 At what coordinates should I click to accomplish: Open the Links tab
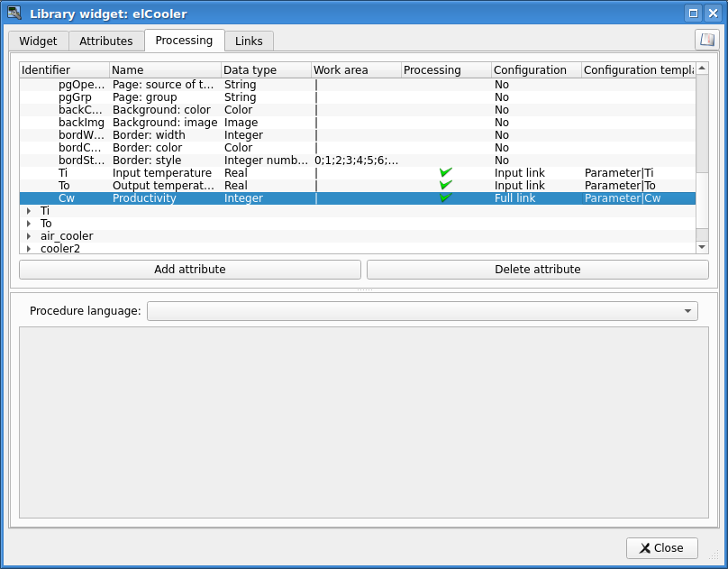pyautogui.click(x=249, y=41)
